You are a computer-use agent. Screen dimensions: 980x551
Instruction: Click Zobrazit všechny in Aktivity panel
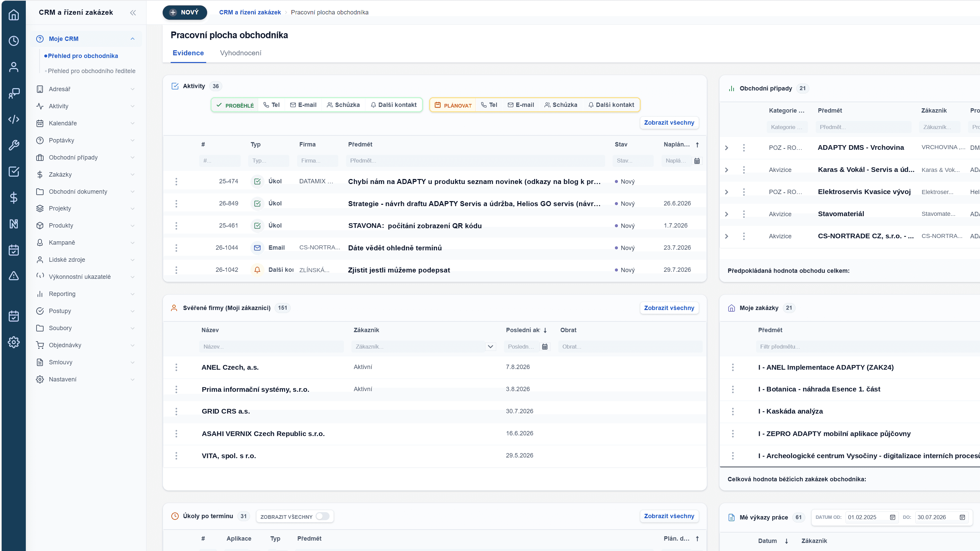[669, 123]
